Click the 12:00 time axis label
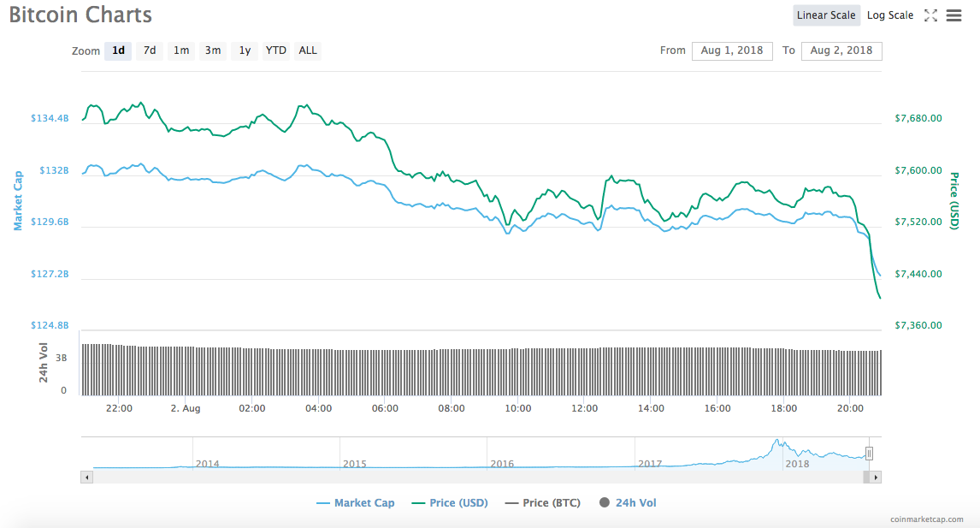 (x=584, y=408)
